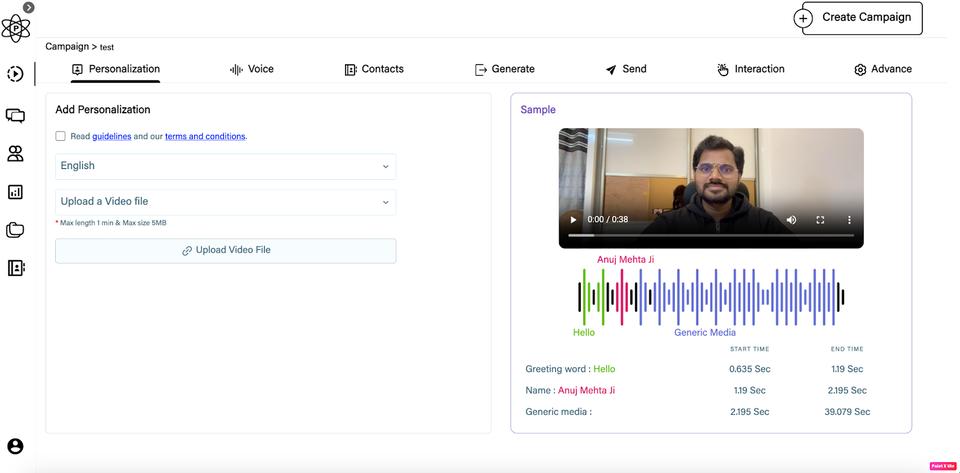Play the sample video
Screen dimensions: 960x473
573,220
